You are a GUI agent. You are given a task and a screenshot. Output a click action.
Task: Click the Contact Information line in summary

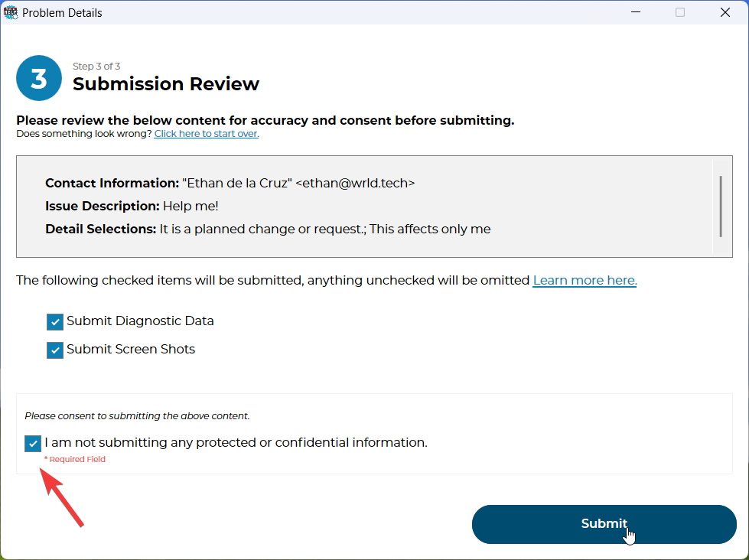click(230, 184)
